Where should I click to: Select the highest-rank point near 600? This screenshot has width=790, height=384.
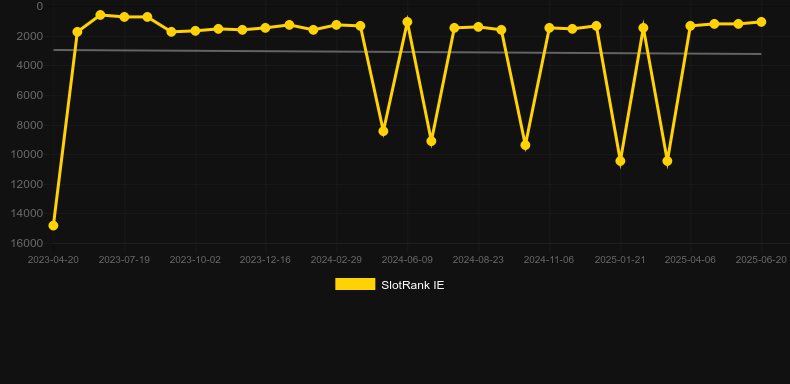click(x=100, y=15)
